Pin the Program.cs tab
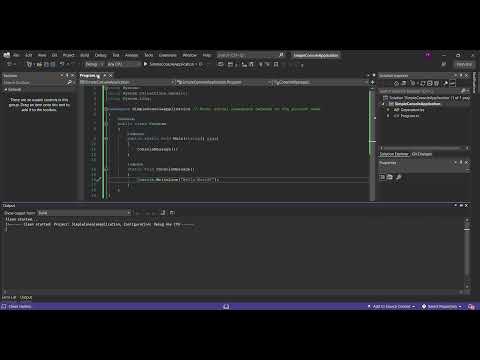 (x=105, y=76)
